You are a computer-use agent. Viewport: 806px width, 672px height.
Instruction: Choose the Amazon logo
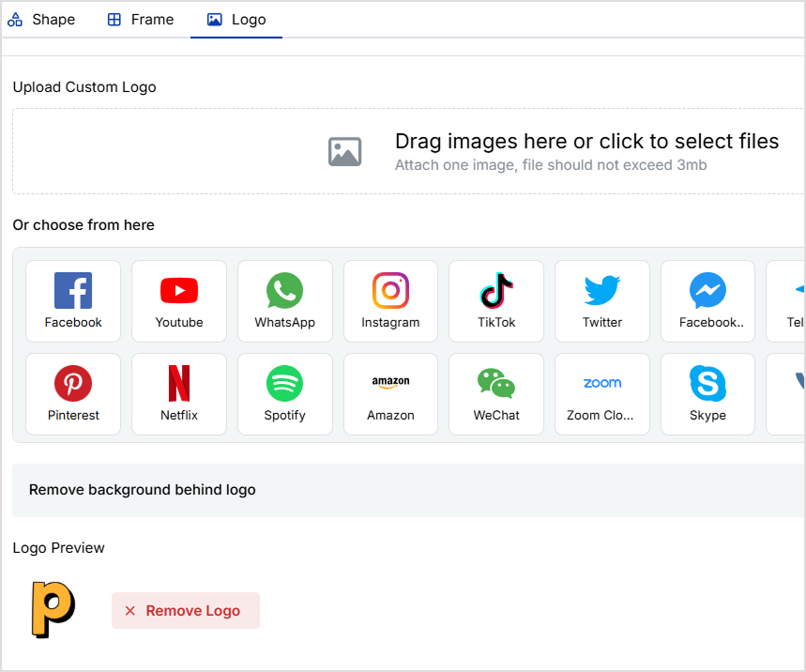pos(390,394)
